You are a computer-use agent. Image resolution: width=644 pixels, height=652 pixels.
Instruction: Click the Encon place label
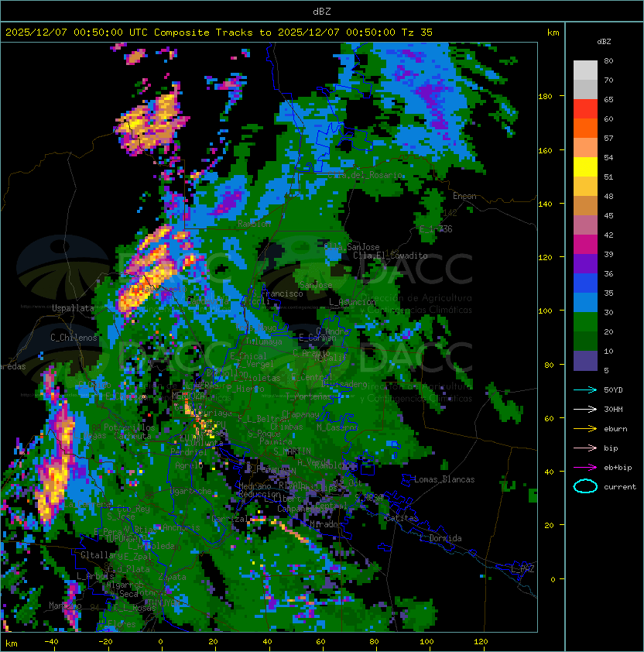point(464,196)
